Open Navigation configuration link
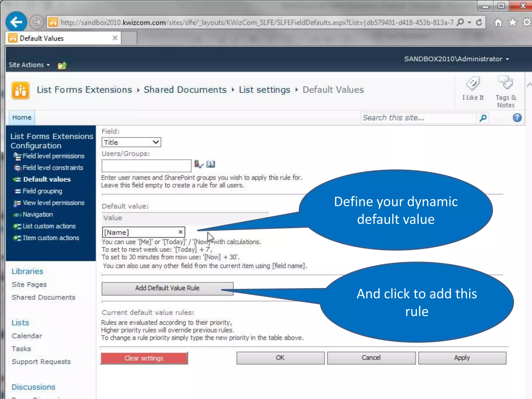 (x=38, y=215)
